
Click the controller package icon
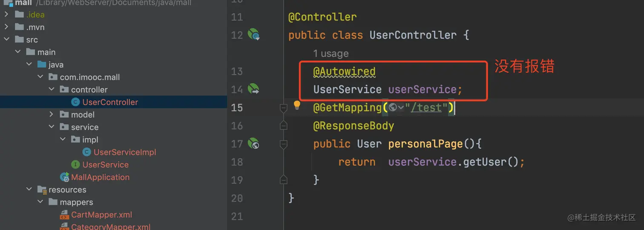(64, 90)
